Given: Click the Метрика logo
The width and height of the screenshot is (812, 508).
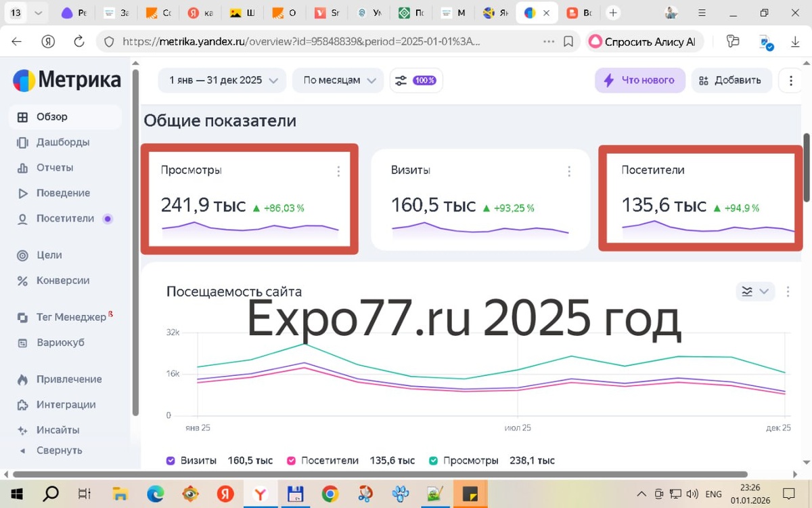Looking at the screenshot, I should click(x=66, y=80).
